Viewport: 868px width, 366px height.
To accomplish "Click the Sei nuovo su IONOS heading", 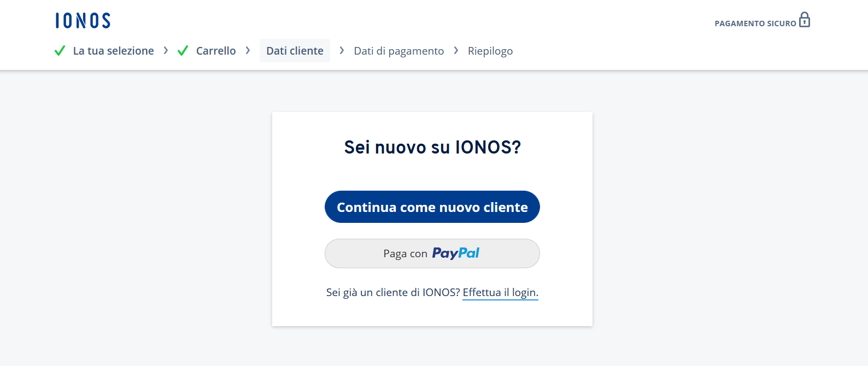I will click(432, 147).
